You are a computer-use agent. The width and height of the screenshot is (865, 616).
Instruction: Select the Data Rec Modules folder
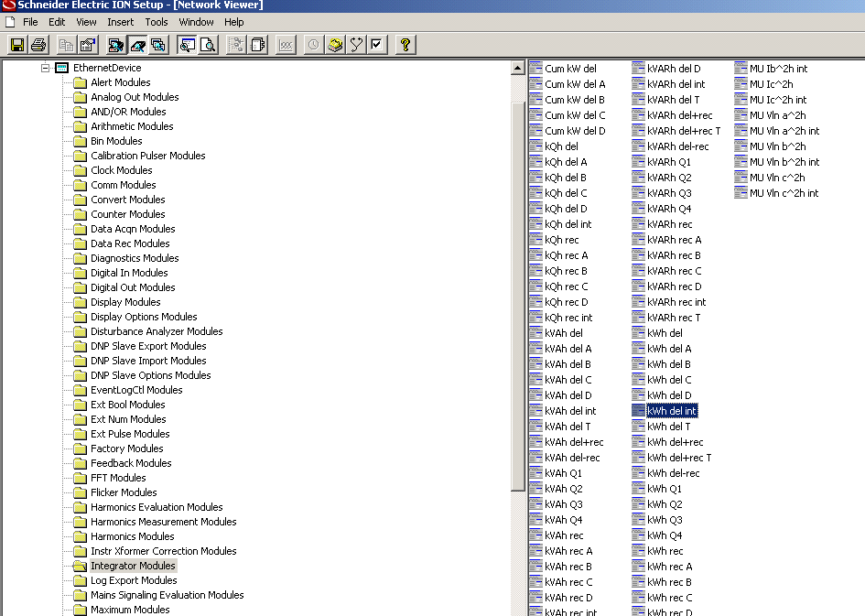[130, 243]
